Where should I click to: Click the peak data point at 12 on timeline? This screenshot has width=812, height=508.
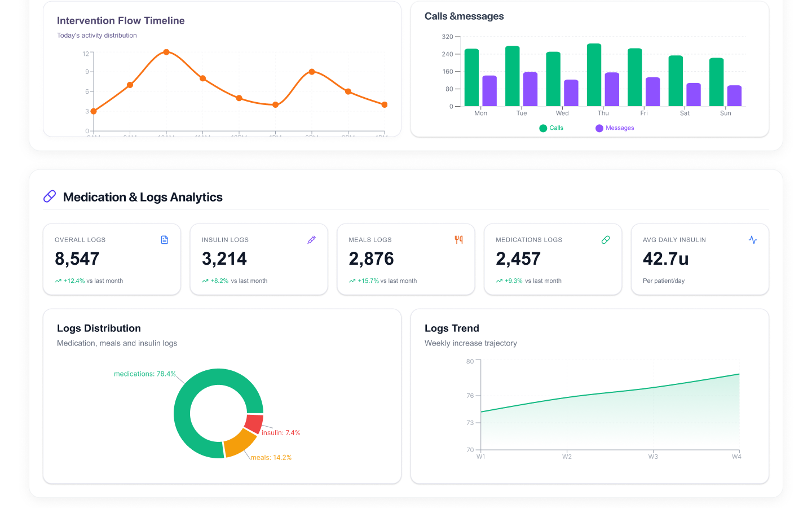pos(166,52)
